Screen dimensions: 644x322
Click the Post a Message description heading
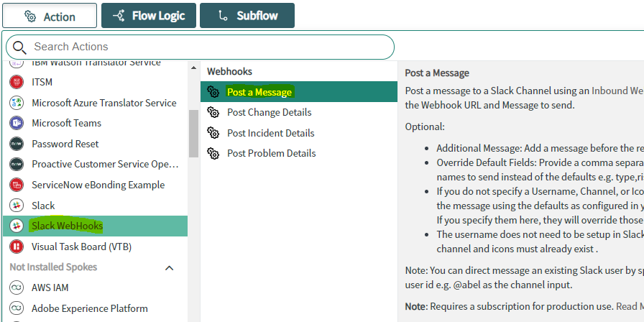(x=437, y=73)
